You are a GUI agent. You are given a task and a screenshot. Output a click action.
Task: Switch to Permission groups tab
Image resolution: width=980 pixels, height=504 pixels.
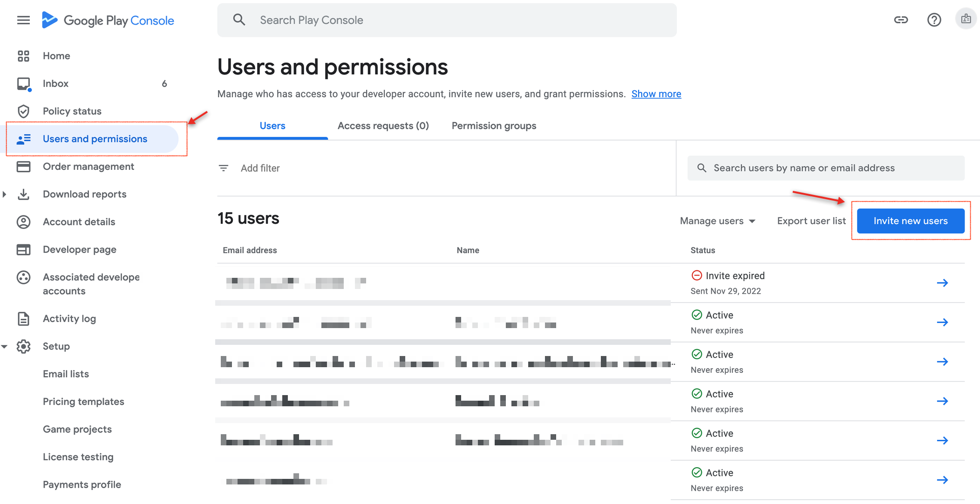tap(494, 126)
